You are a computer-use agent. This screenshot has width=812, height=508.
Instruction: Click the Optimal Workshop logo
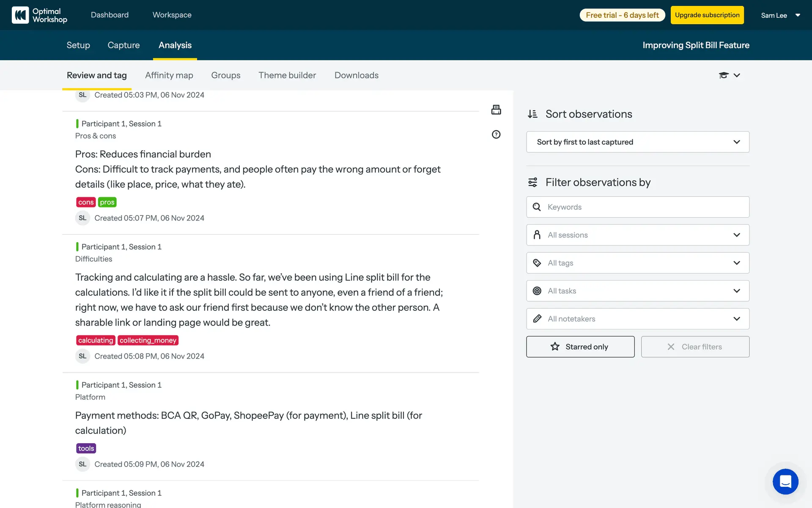pyautogui.click(x=39, y=15)
